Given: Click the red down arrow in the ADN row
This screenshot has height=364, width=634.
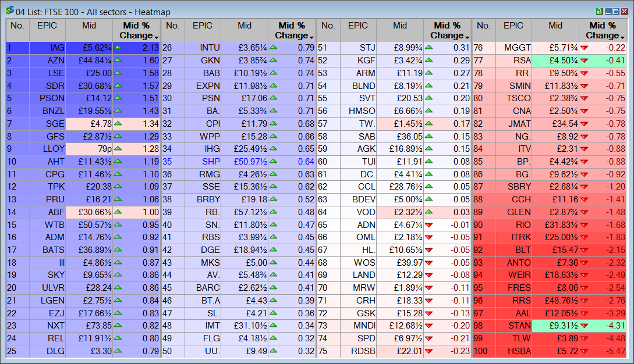Looking at the screenshot, I should coord(428,225).
